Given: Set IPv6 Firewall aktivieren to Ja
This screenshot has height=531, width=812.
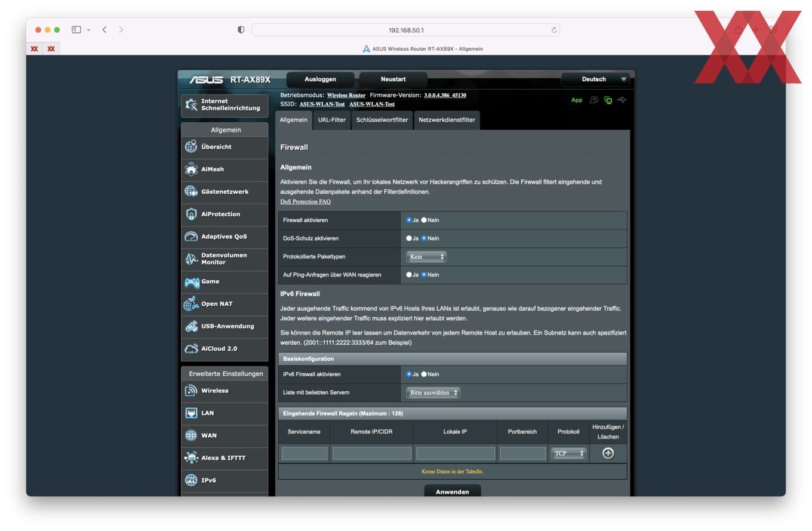Looking at the screenshot, I should [x=409, y=374].
